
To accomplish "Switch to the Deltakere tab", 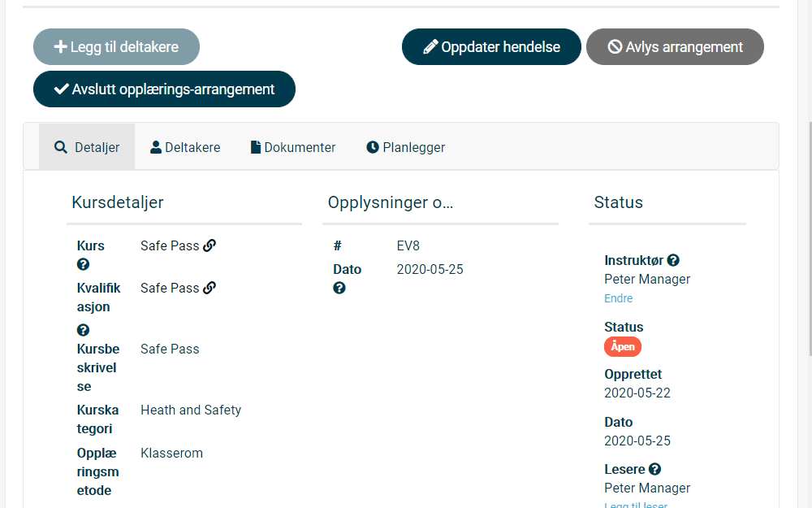I will point(185,147).
